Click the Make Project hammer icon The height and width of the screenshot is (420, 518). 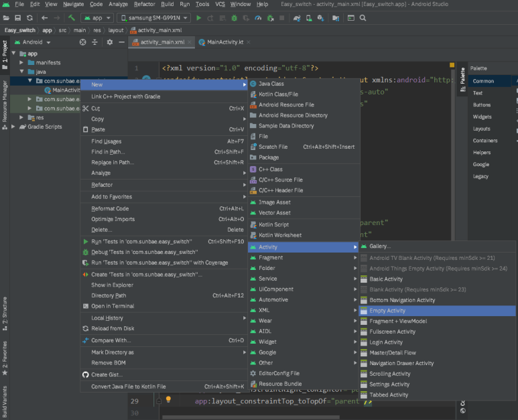point(71,18)
